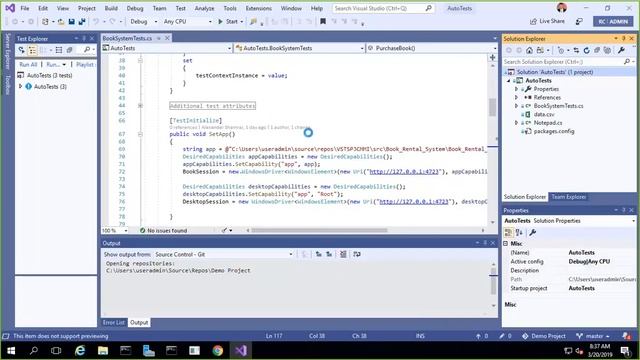Toggle Show All Files in Solution Explorer

(x=607, y=50)
